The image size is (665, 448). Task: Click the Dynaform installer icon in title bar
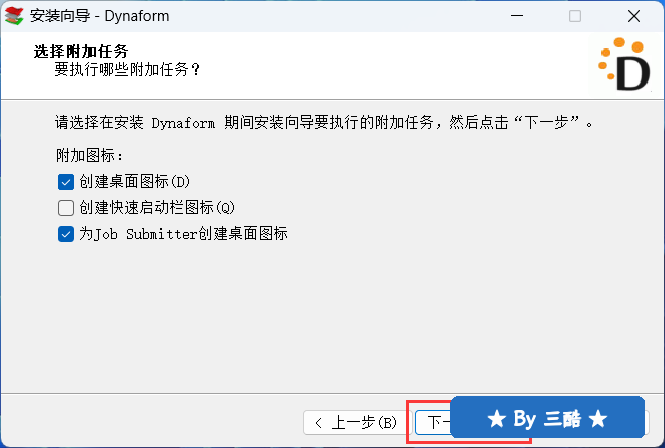[x=14, y=16]
